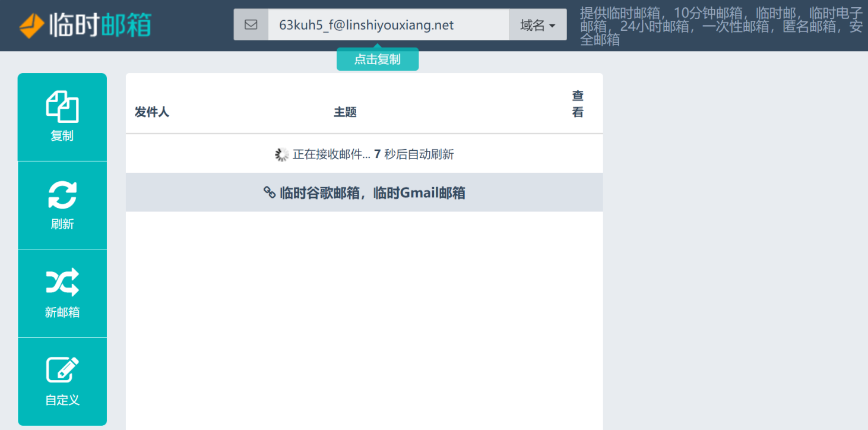Click the shuffle icon for a new mailbox

pyautogui.click(x=62, y=282)
